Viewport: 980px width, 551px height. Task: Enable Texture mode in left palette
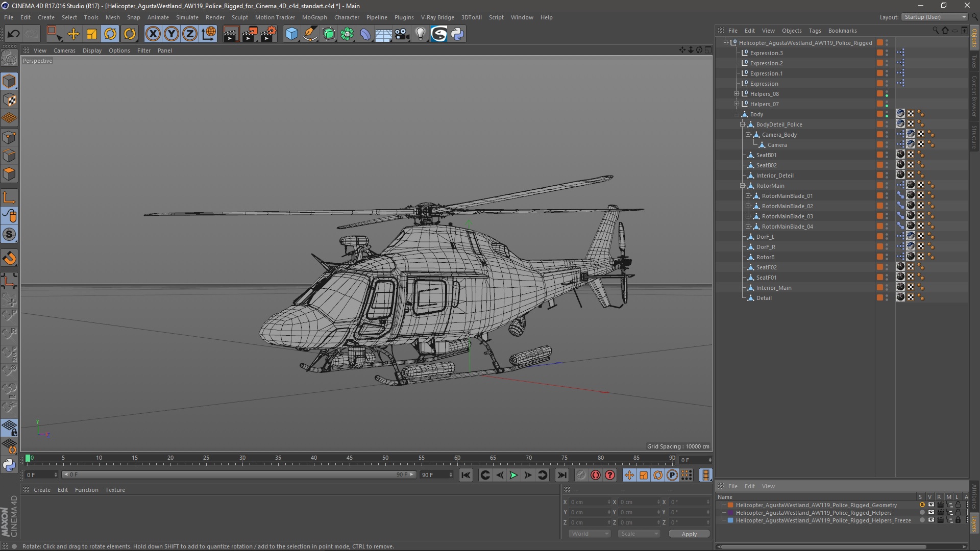(9, 100)
